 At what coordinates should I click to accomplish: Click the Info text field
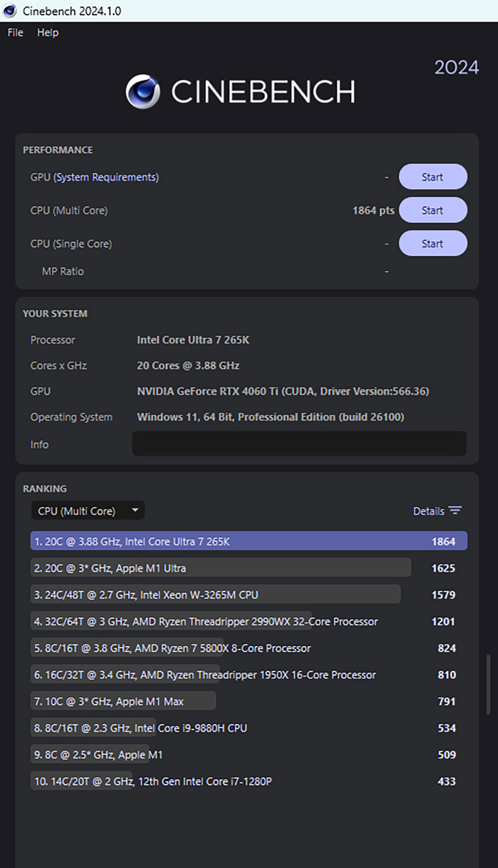point(299,444)
